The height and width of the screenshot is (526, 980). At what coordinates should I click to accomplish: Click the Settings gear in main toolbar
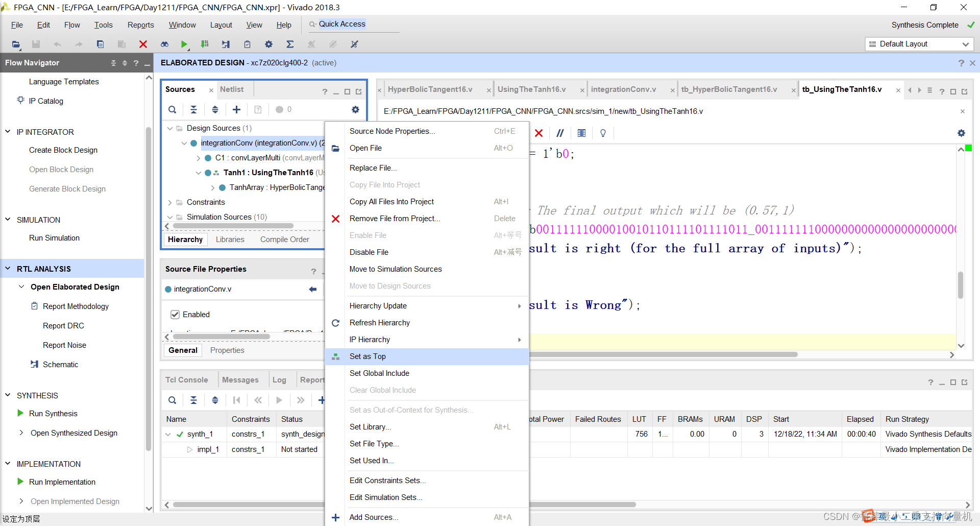[x=268, y=44]
